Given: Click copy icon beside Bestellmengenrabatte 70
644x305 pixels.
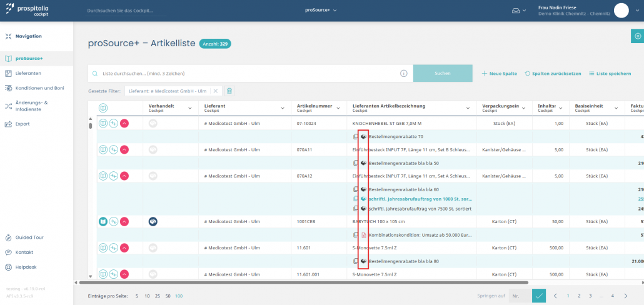Looking at the screenshot, I should (356, 136).
